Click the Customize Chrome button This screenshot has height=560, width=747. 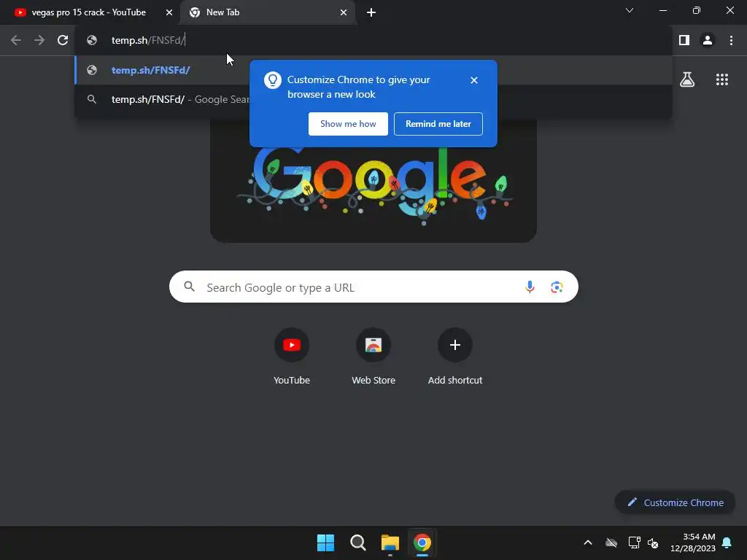click(675, 502)
